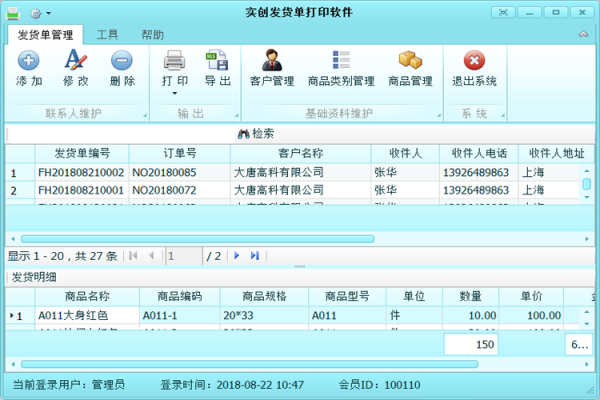Open the quick access gear dropdown
The width and height of the screenshot is (600, 400).
pos(39,13)
